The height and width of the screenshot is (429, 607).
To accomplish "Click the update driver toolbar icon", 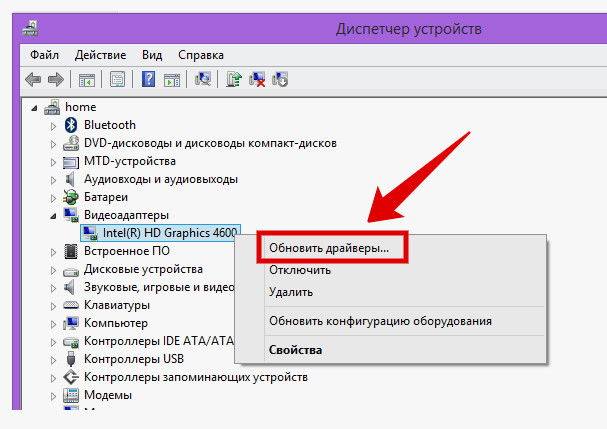I will pos(235,79).
